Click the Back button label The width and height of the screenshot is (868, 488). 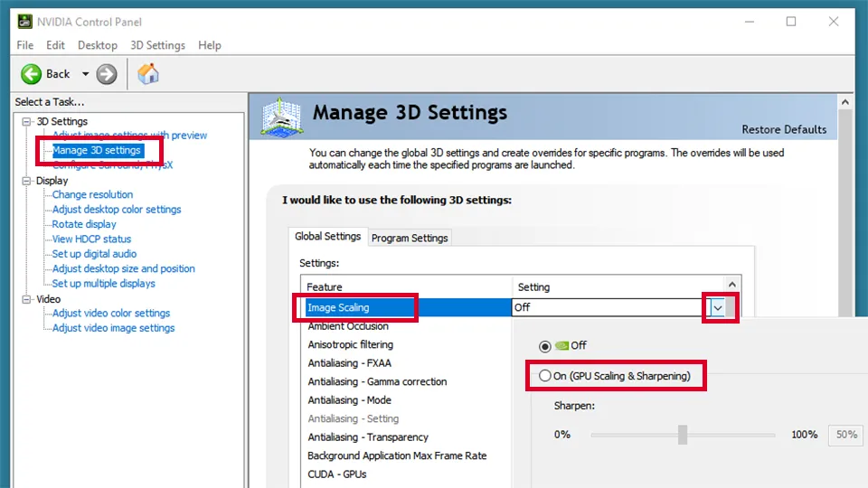[58, 74]
